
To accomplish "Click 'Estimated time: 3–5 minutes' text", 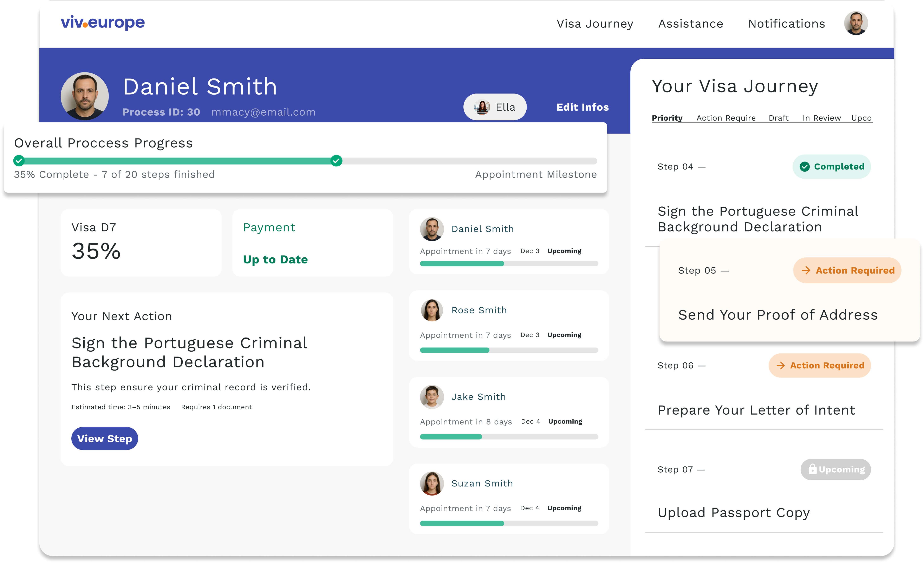I will click(x=121, y=407).
